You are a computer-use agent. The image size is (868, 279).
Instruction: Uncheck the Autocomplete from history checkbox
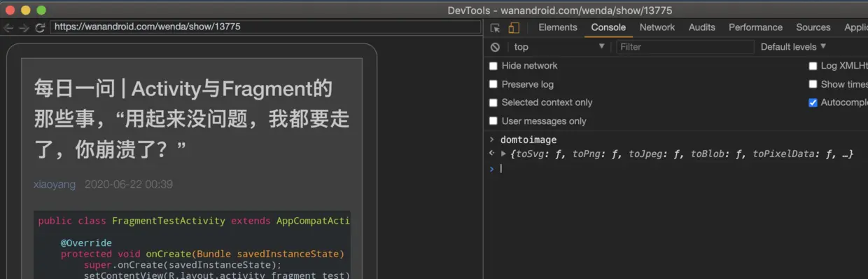[813, 102]
